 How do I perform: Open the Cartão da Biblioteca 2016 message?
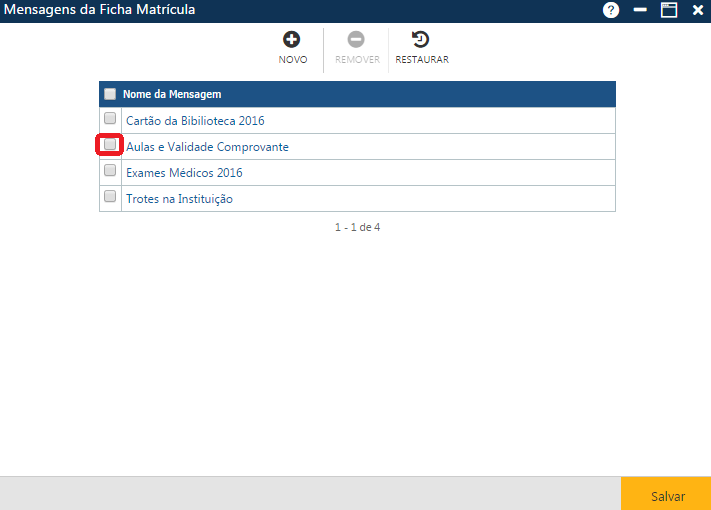pos(195,121)
